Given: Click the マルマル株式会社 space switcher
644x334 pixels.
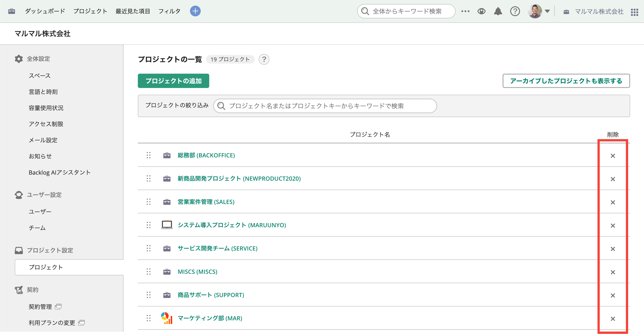Looking at the screenshot, I should point(593,11).
